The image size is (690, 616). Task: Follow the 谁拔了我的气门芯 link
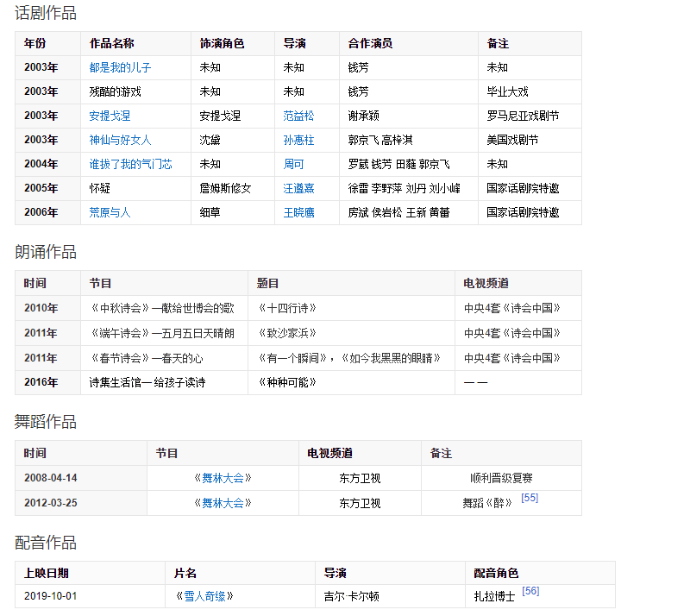coord(130,164)
